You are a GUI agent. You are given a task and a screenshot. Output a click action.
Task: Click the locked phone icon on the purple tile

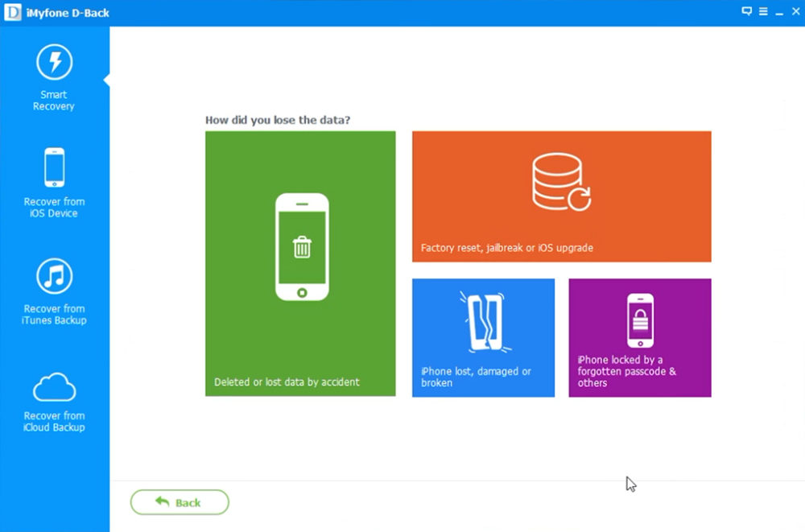pos(639,319)
